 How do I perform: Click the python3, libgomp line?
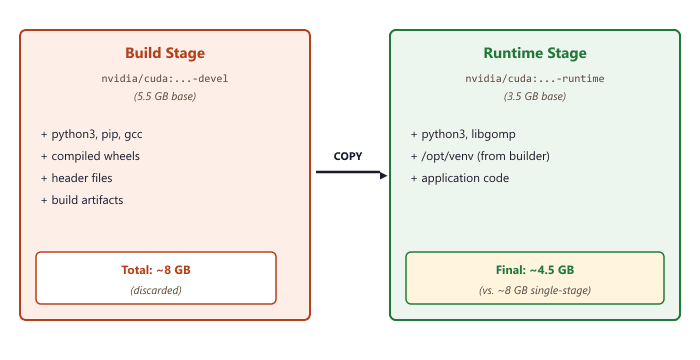463,134
